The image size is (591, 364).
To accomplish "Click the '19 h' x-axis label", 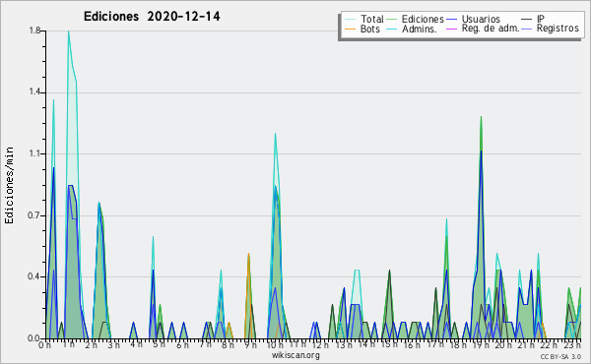I will [x=481, y=344].
